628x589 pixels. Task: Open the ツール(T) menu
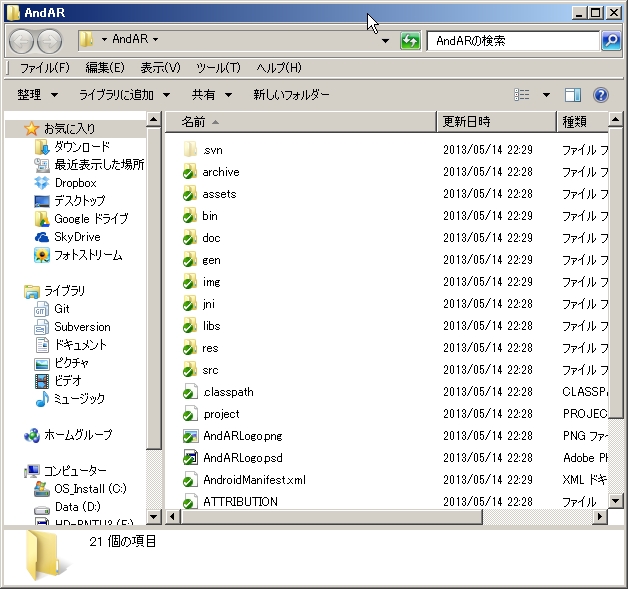pyautogui.click(x=218, y=68)
